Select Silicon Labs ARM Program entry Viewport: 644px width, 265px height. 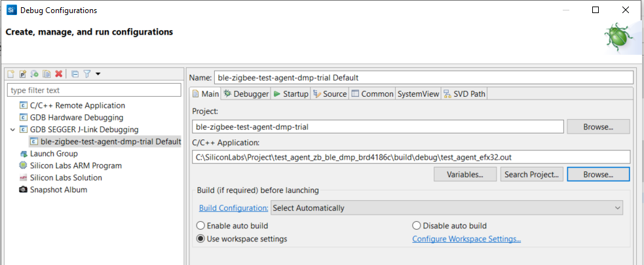[x=76, y=166]
